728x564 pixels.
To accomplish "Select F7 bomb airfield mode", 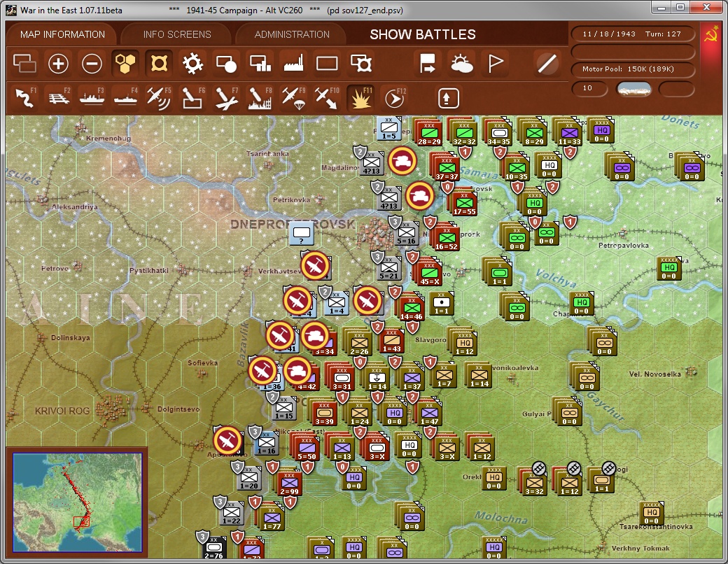I will pos(226,98).
